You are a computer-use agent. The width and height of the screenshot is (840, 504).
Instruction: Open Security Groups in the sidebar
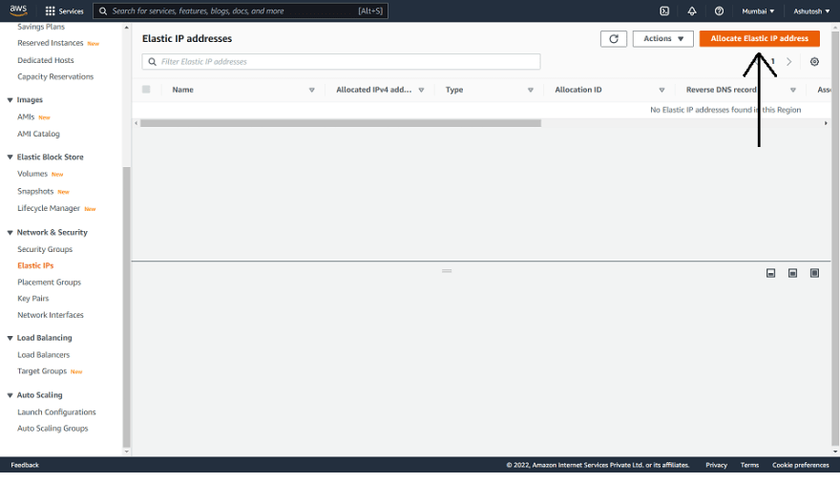[x=45, y=249]
